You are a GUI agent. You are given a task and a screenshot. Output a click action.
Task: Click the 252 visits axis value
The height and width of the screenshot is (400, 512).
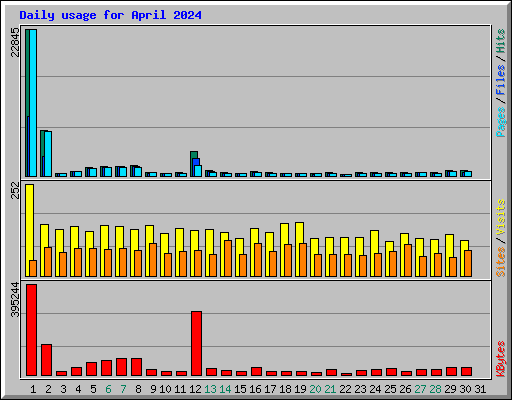coord(15,190)
